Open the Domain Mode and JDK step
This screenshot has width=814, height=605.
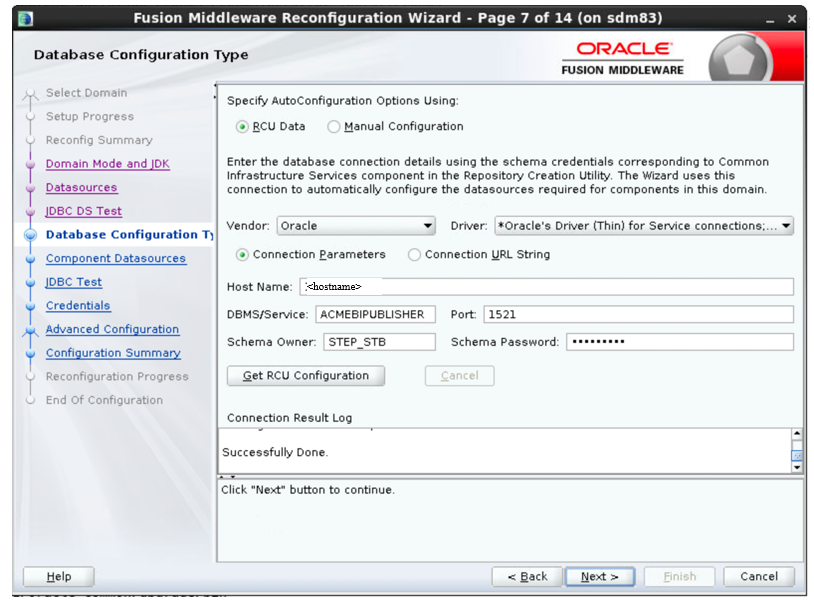tap(107, 164)
